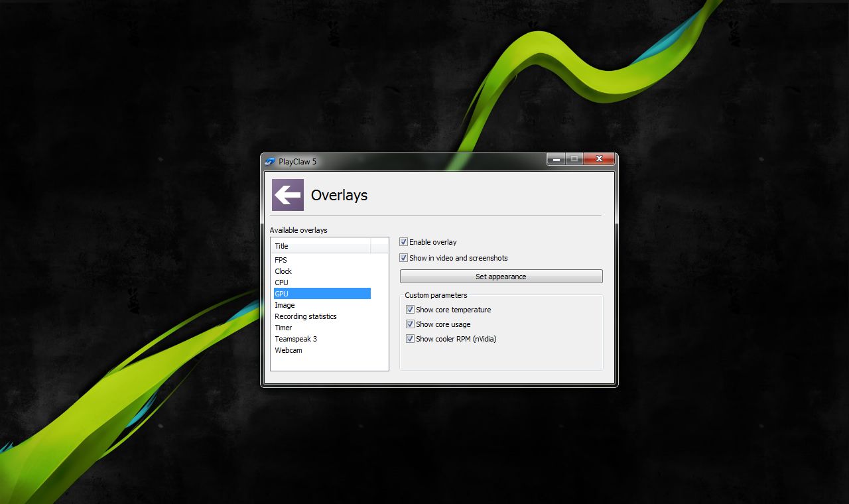The height and width of the screenshot is (504, 849).
Task: Select the Clock overlay
Action: [x=322, y=271]
